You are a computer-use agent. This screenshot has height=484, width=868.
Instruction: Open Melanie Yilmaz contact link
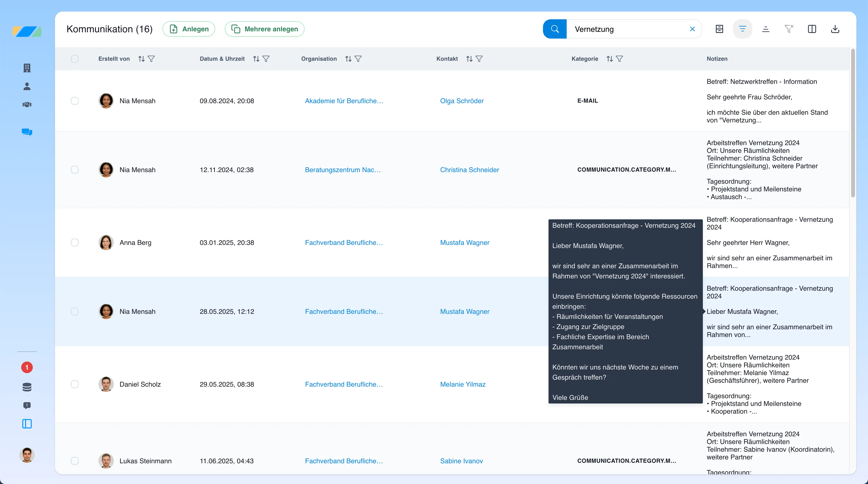point(463,384)
